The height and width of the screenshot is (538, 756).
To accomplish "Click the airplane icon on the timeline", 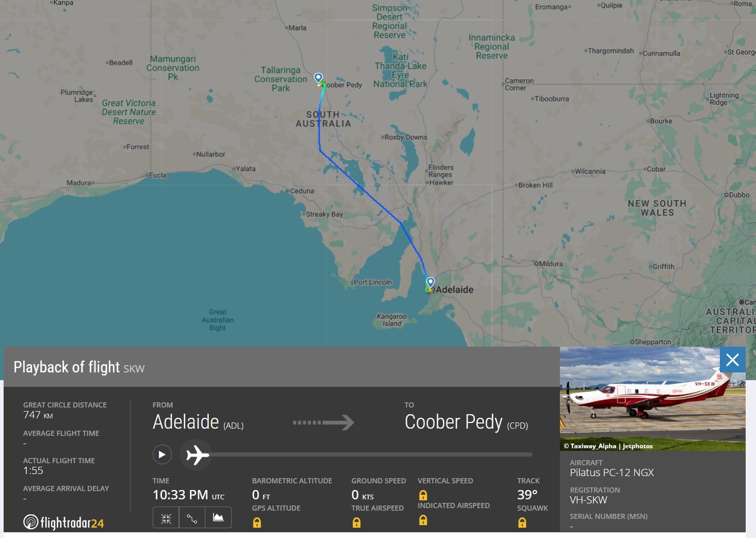I will 196,455.
